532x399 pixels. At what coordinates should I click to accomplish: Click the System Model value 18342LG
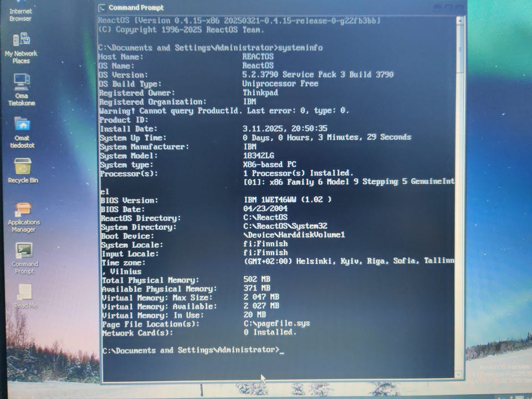pos(259,155)
